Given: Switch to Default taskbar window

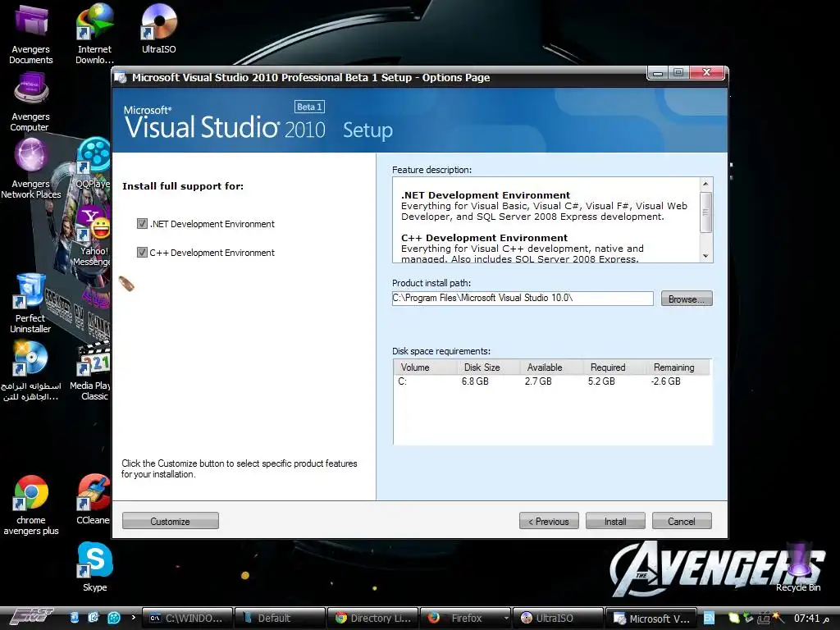Looking at the screenshot, I should pyautogui.click(x=280, y=619).
